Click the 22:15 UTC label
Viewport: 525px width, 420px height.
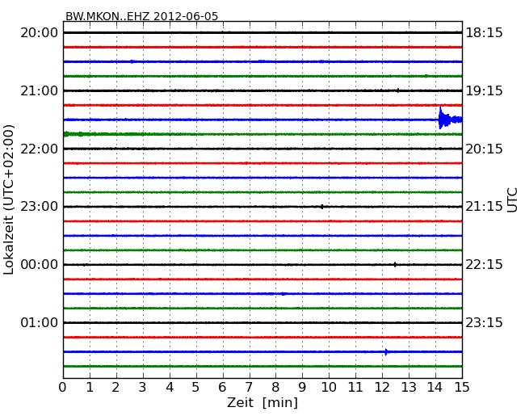coord(484,265)
